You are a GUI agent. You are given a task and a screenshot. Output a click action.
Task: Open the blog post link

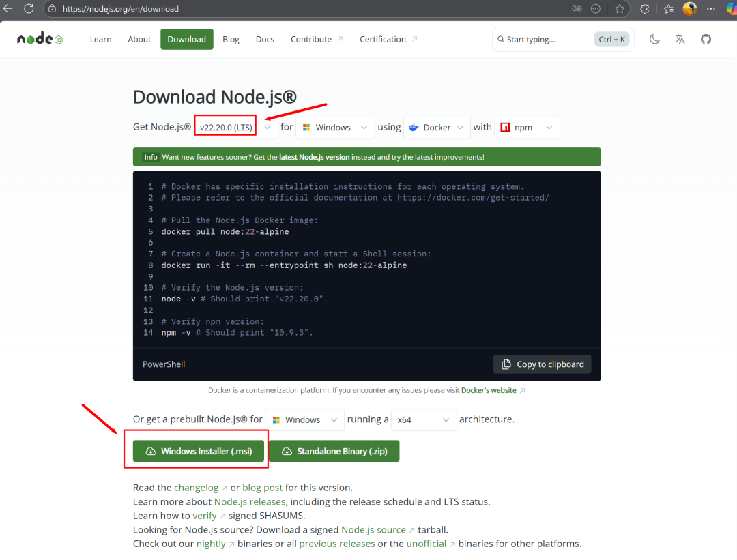[x=262, y=488]
